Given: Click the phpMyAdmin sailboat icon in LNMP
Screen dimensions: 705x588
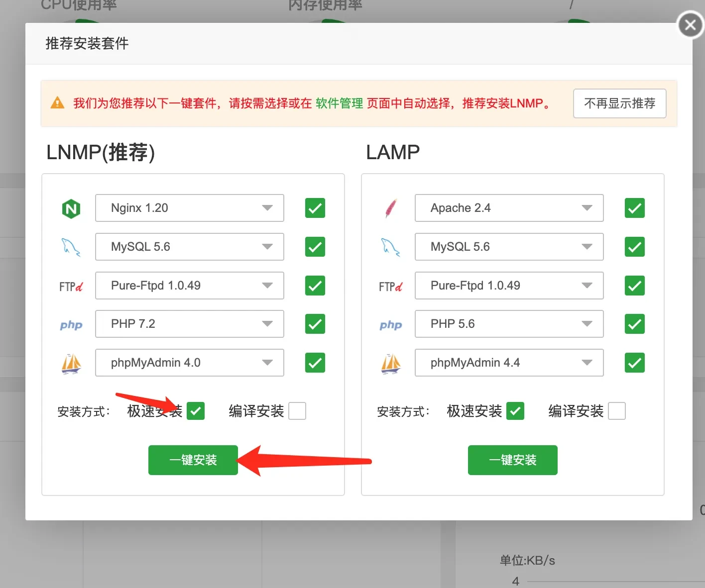Looking at the screenshot, I should (71, 364).
